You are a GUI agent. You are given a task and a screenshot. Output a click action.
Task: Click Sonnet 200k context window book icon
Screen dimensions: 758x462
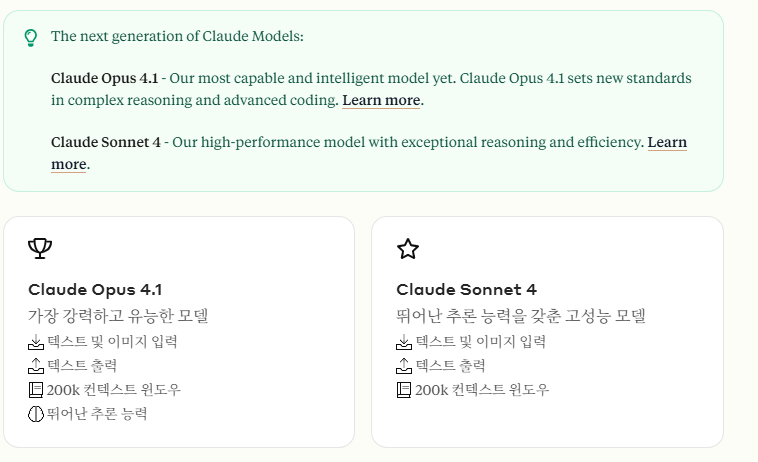click(405, 390)
